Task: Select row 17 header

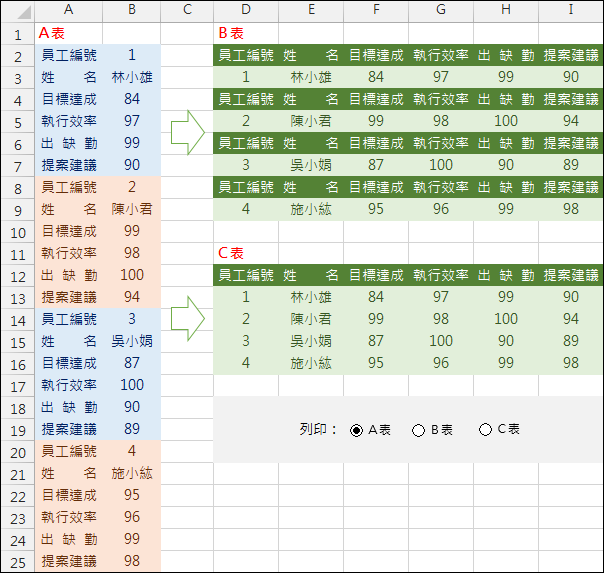Action: (18, 387)
